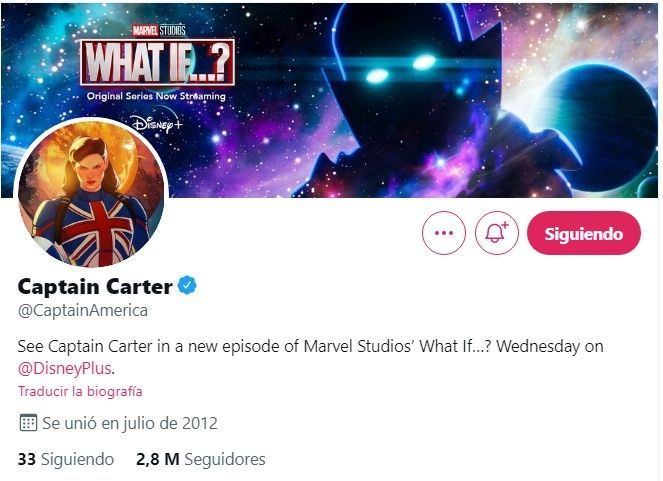
Task: Click the blue verified badge
Action: click(x=188, y=287)
